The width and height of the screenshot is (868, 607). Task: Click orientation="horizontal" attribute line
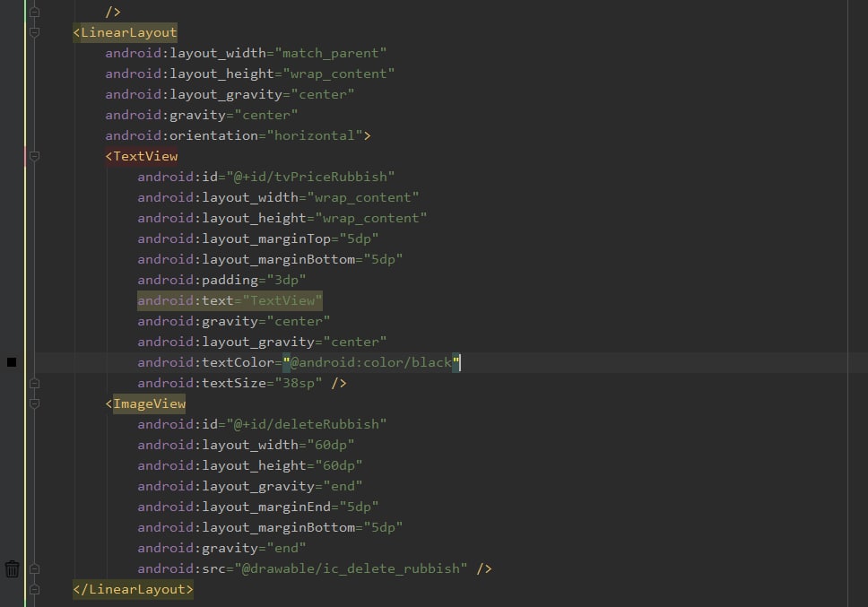click(x=238, y=135)
